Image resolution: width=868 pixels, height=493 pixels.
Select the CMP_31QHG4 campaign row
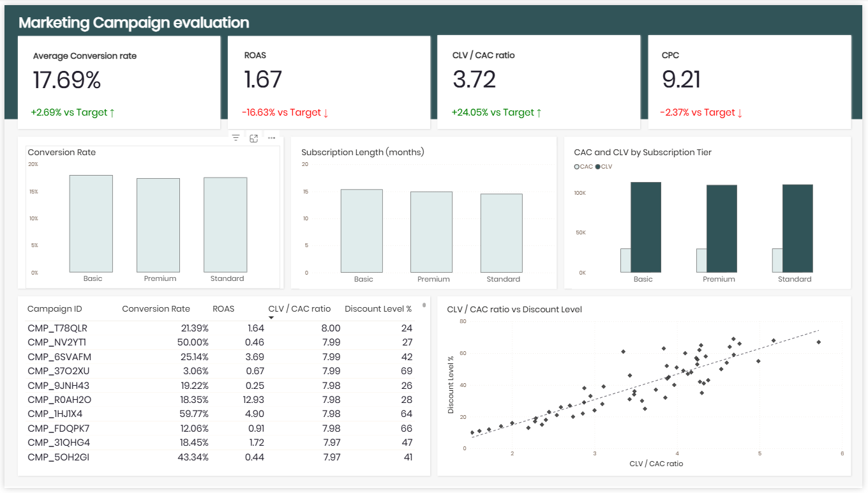[x=220, y=443]
